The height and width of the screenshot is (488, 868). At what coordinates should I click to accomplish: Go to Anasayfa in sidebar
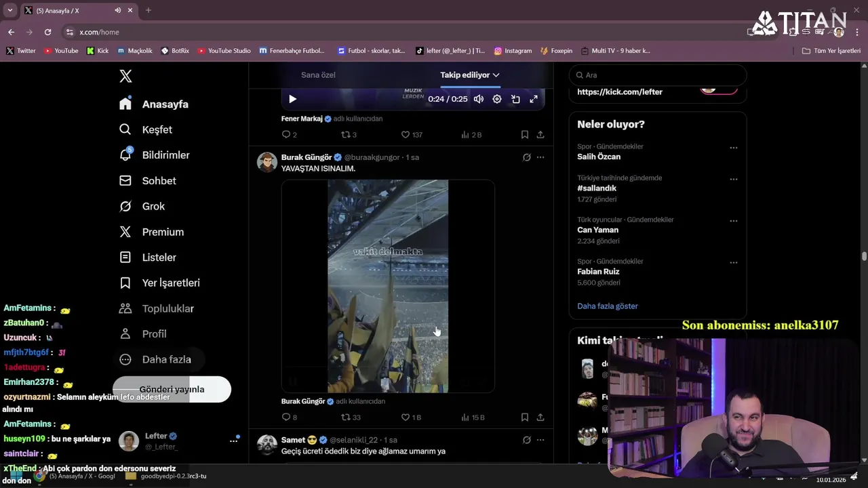pos(154,104)
